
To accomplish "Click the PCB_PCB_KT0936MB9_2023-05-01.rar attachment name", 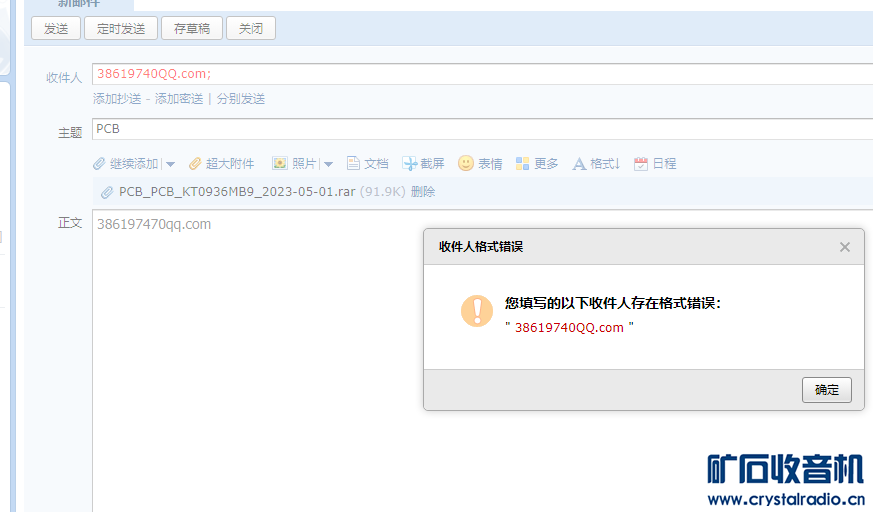I will pos(237,192).
